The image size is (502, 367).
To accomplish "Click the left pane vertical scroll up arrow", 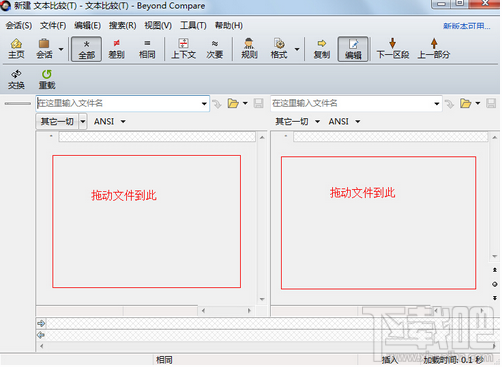I will click(x=262, y=137).
